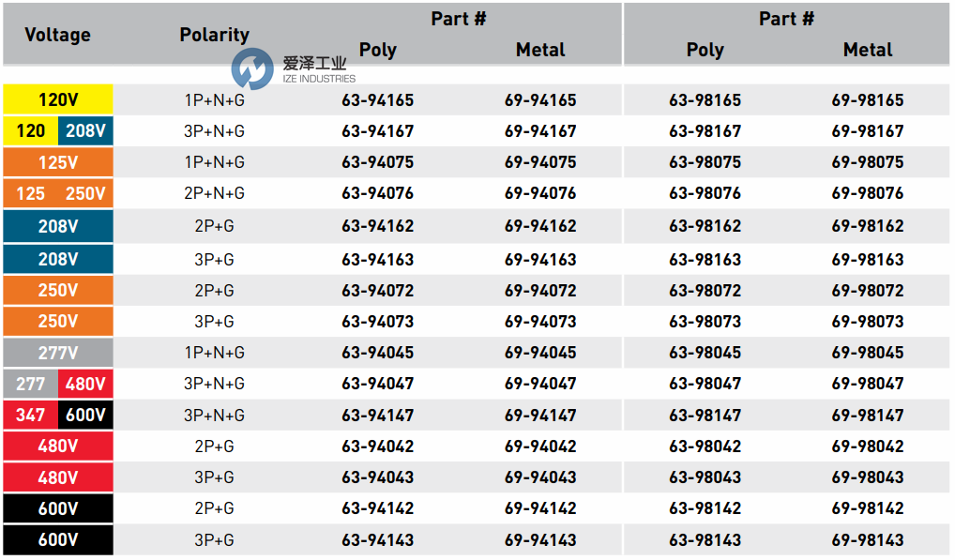Select part number 69-94143

tap(540, 540)
